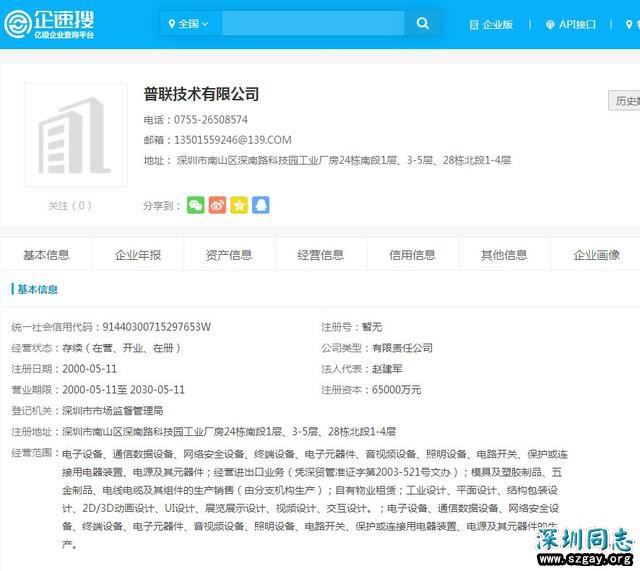This screenshot has width=640, height=571.
Task: Click registration date 2000-05-11
Action: coord(89,369)
